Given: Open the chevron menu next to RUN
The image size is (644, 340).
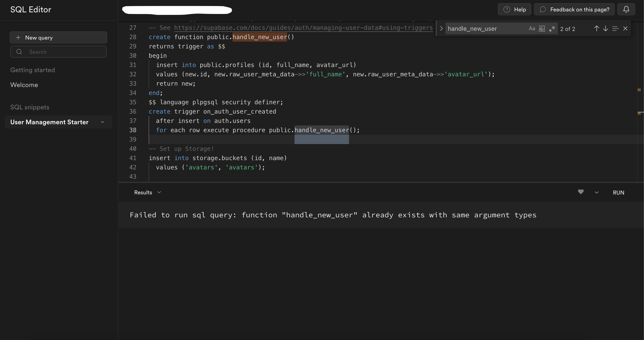Looking at the screenshot, I should coord(597,192).
